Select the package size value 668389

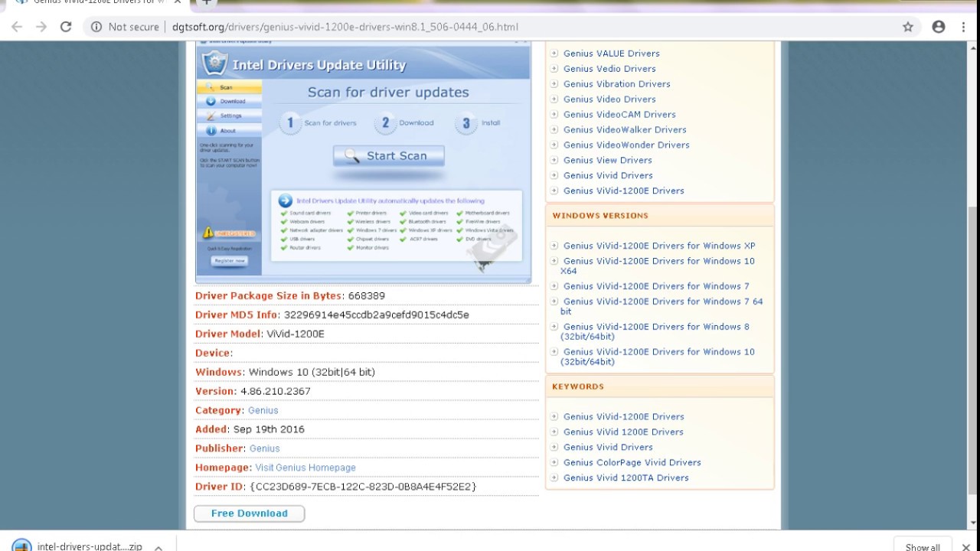coord(367,295)
